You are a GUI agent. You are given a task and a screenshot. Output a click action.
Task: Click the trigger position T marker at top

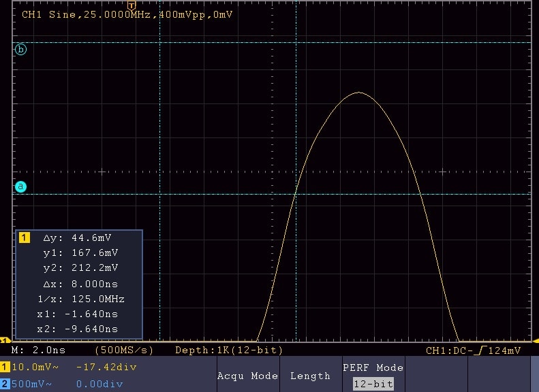132,5
